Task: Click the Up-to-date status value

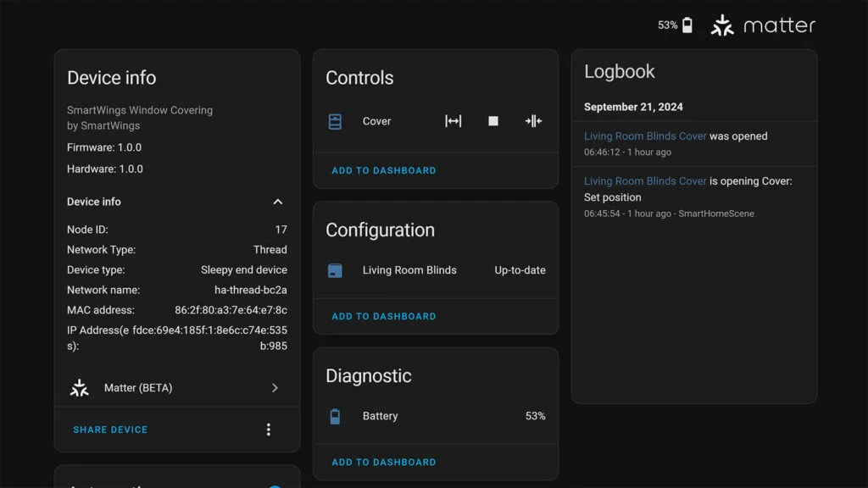Action: pyautogui.click(x=520, y=270)
